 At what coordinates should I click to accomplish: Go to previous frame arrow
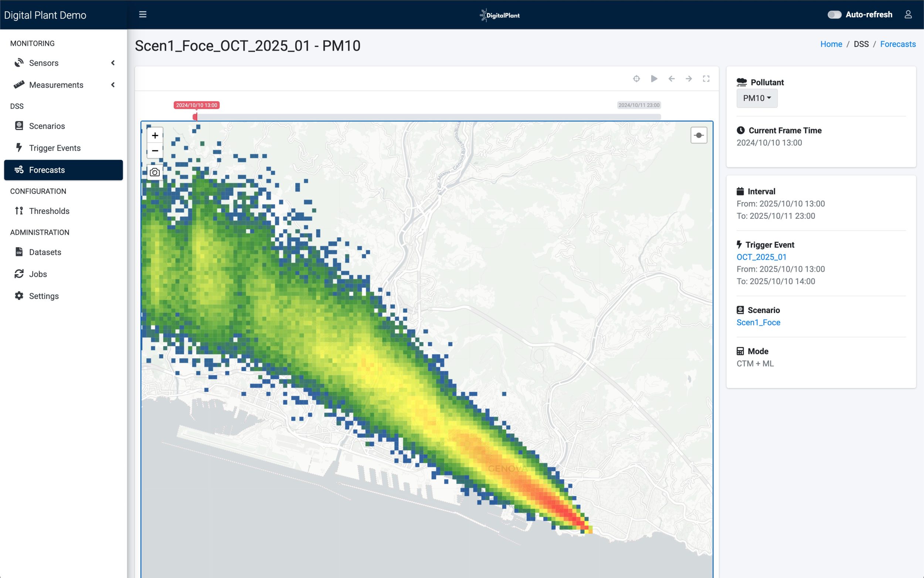671,79
